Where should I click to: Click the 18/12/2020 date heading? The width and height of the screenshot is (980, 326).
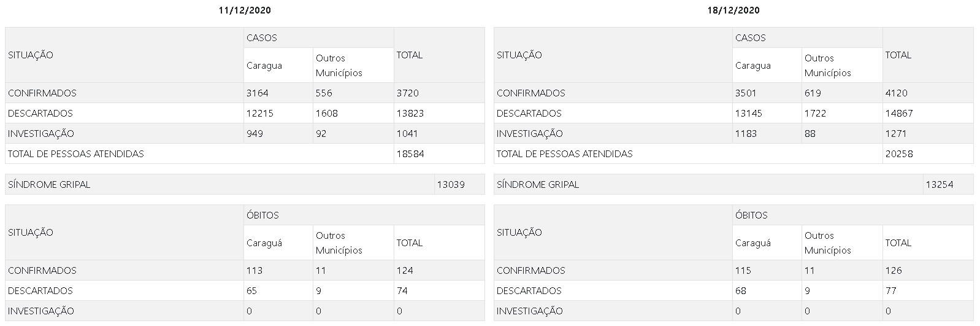coord(733,10)
